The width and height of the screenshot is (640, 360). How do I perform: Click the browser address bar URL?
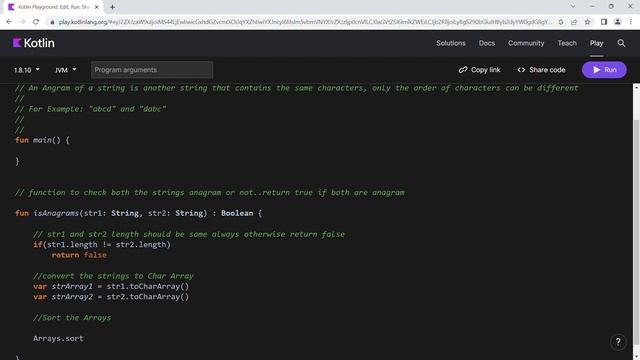coord(305,22)
